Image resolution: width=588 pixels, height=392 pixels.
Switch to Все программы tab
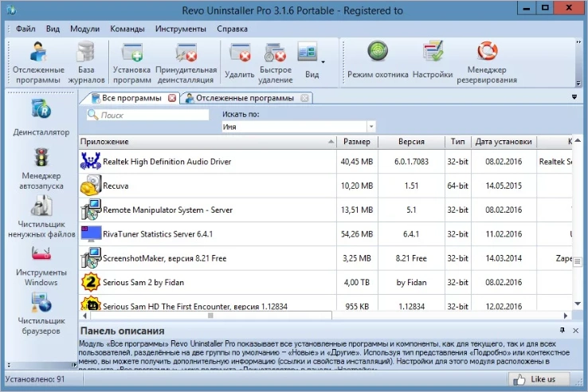coord(131,98)
